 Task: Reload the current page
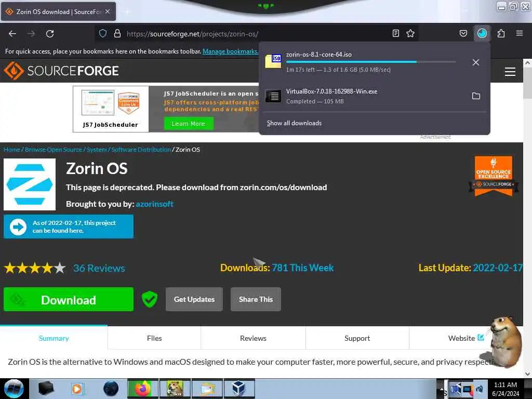(50, 34)
